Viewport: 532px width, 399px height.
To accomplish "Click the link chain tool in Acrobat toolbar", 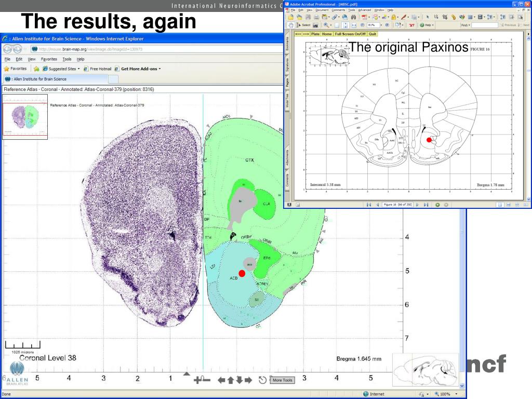I will [x=453, y=17].
